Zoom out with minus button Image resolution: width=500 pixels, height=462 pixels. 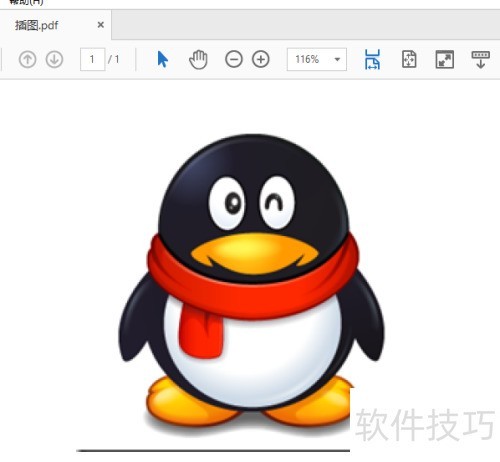pos(234,60)
